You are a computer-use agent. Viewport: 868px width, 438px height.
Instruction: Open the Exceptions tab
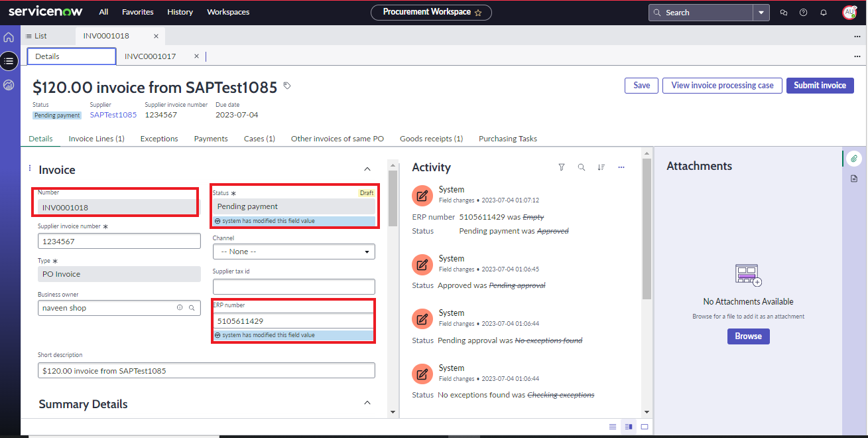pos(159,139)
